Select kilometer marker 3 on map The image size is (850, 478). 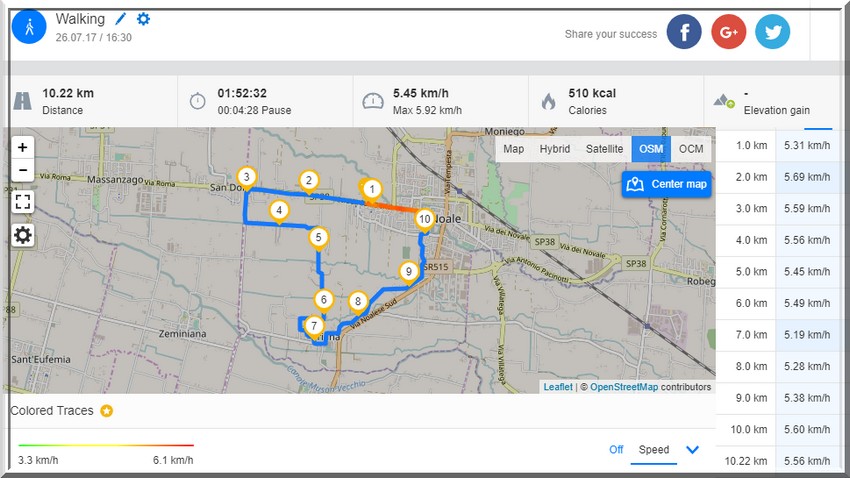point(247,179)
